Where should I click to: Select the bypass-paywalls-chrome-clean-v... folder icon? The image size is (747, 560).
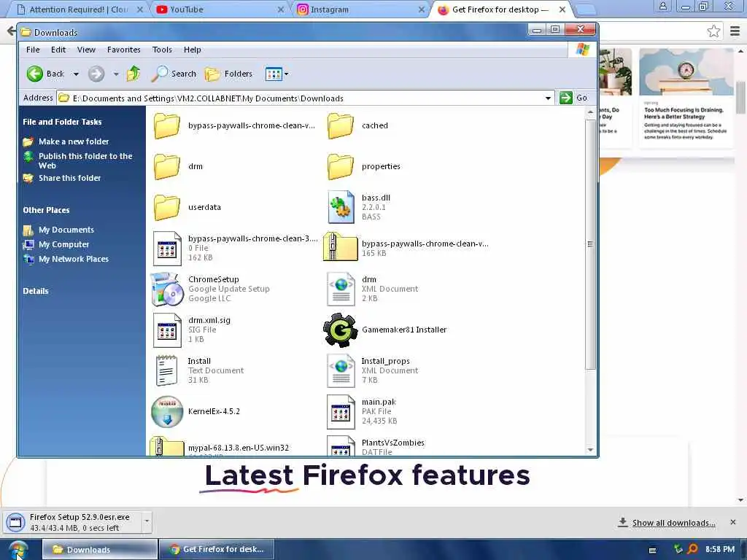pos(167,125)
